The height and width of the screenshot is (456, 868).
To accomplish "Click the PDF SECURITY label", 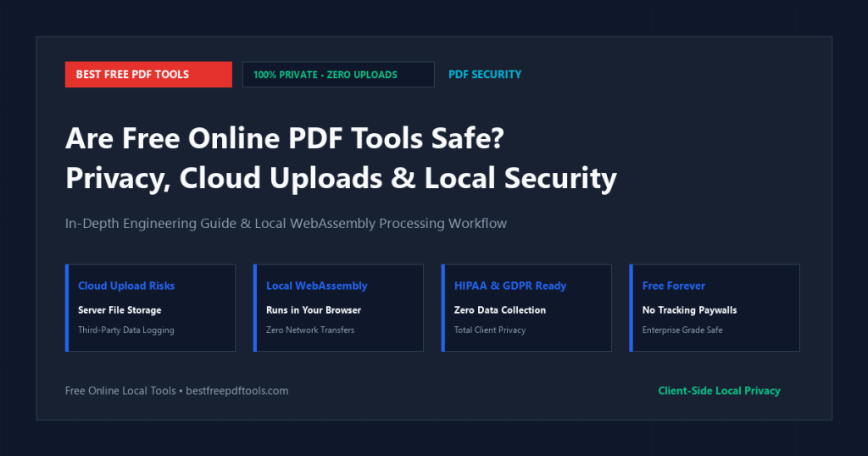I will coord(485,74).
